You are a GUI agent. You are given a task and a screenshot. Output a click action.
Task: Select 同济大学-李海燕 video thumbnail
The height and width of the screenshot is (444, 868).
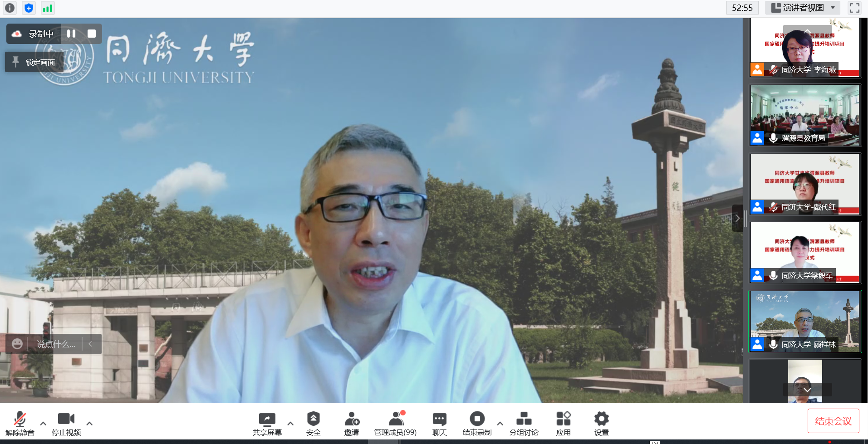805,47
